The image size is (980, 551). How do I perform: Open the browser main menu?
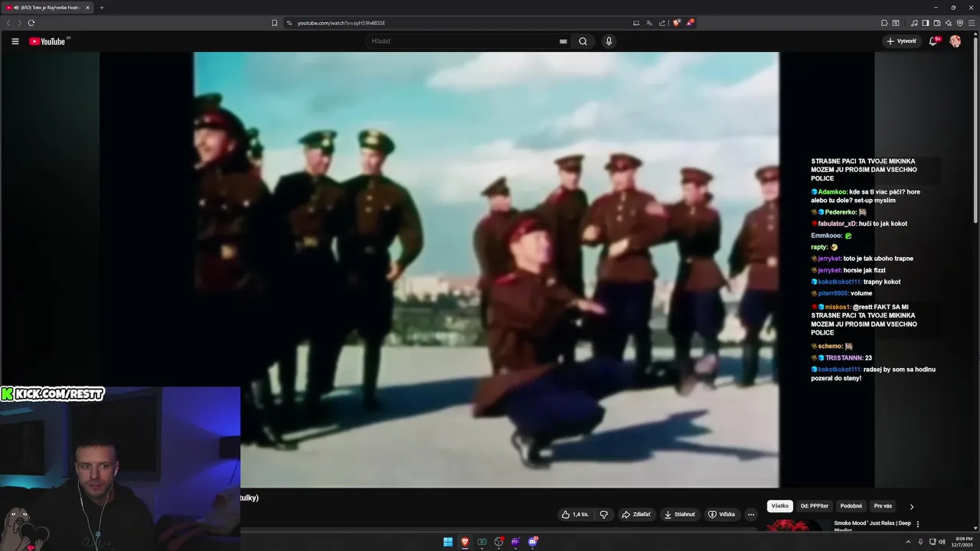(x=972, y=23)
